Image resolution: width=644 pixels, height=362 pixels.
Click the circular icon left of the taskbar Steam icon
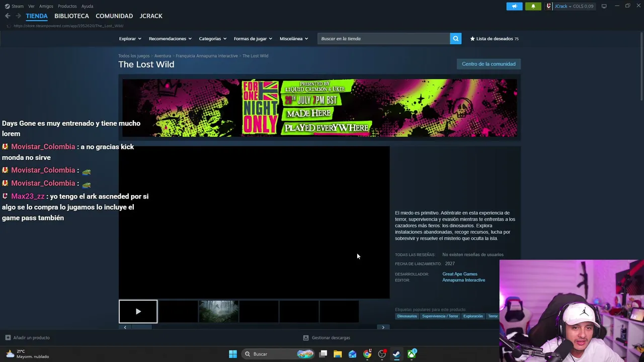pos(382,354)
